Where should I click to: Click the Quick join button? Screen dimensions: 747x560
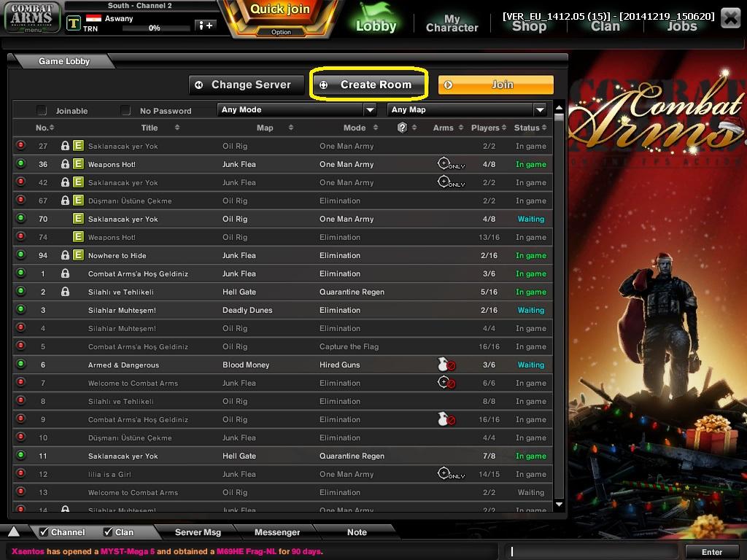[x=280, y=9]
